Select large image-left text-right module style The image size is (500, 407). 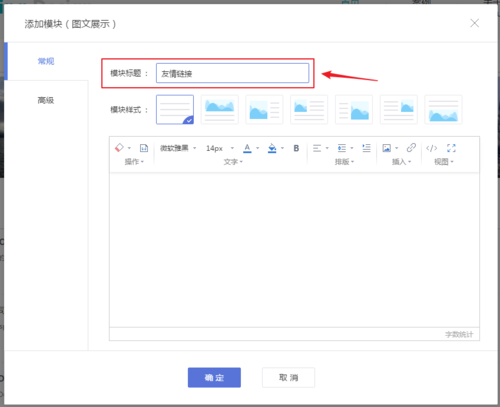(x=264, y=109)
